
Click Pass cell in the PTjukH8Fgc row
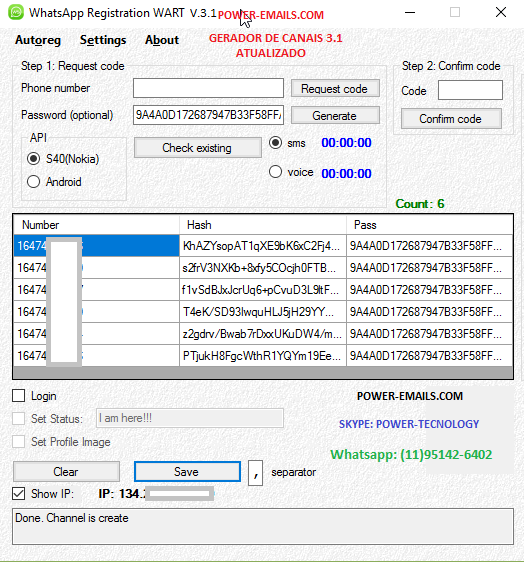tap(429, 356)
